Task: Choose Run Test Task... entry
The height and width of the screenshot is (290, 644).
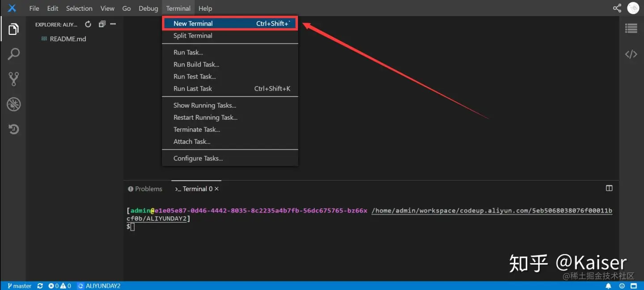Action: click(x=230, y=76)
